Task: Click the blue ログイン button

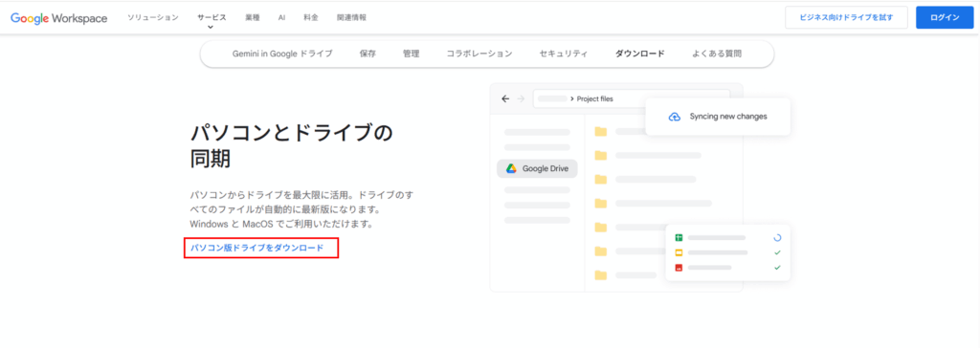Action: click(x=945, y=17)
